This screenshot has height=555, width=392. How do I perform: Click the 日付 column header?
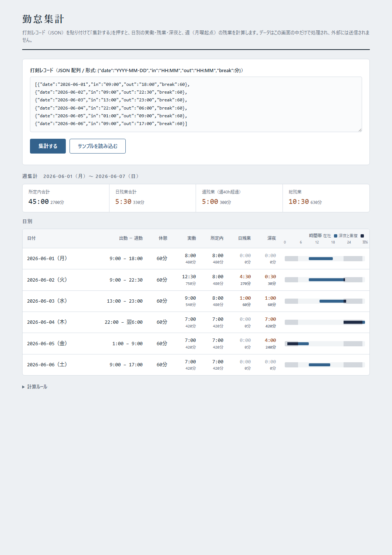pos(31,238)
